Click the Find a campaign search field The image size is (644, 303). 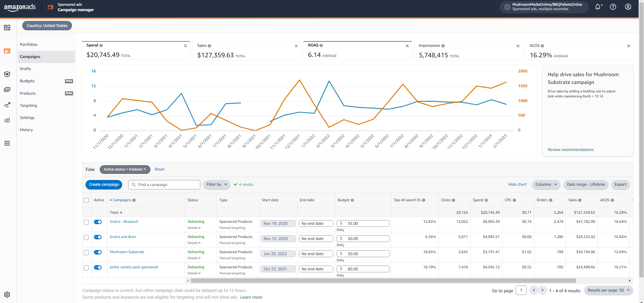pyautogui.click(x=164, y=185)
